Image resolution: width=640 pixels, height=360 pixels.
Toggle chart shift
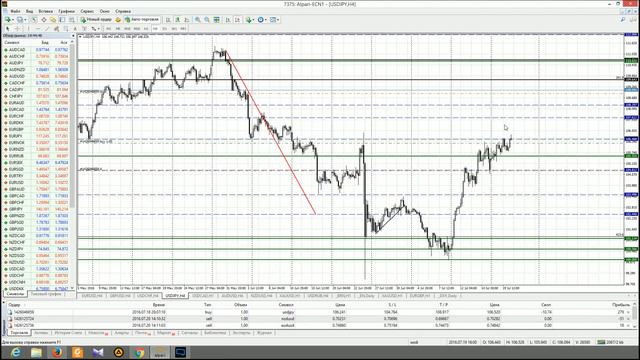pyautogui.click(x=238, y=20)
